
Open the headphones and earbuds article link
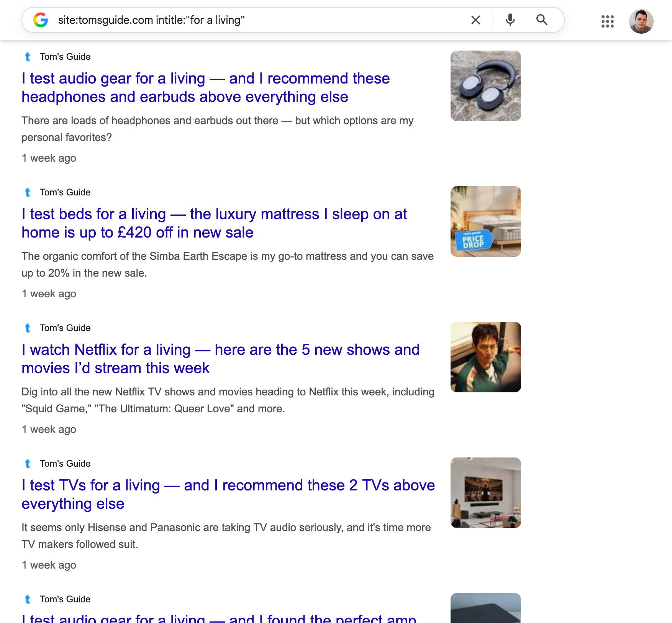pyautogui.click(x=206, y=88)
